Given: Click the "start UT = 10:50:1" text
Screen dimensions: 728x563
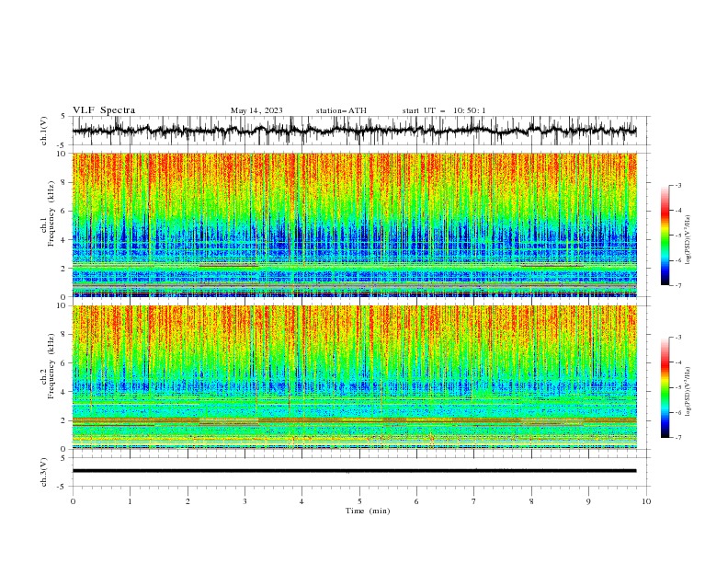Looking at the screenshot, I should point(444,110).
